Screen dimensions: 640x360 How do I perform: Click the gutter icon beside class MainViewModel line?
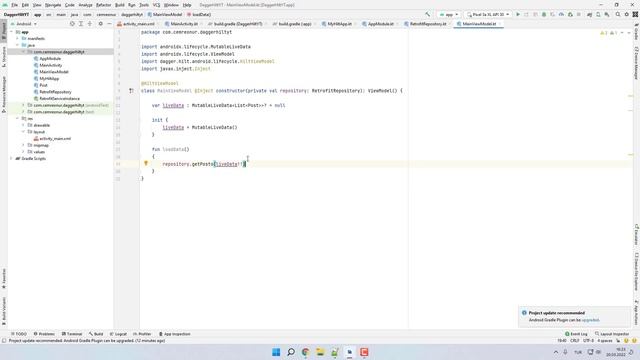tap(131, 91)
